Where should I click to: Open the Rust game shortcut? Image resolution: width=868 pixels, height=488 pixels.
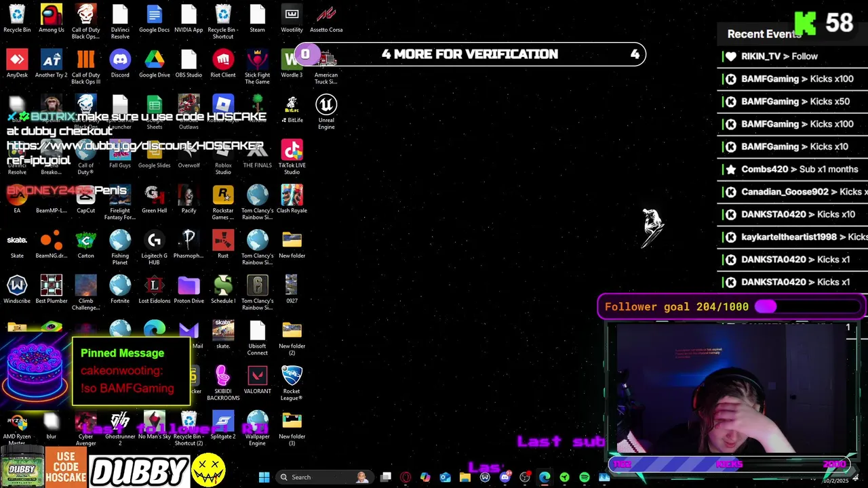tap(223, 244)
